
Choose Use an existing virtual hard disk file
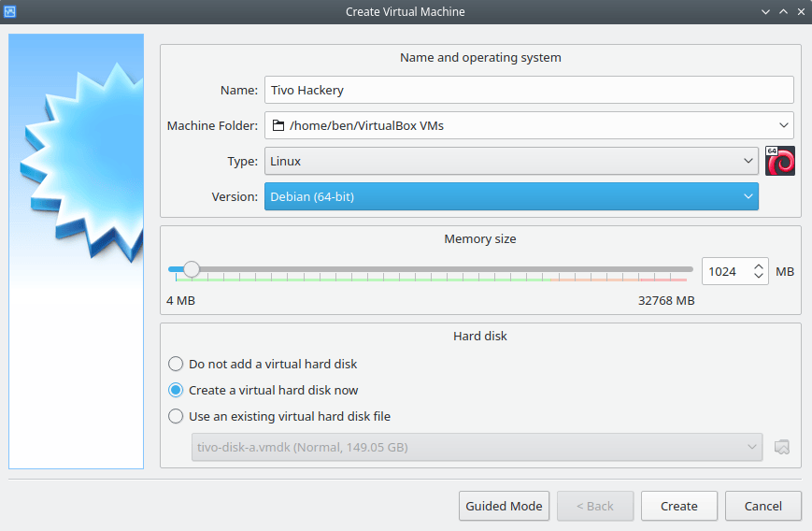(279, 416)
